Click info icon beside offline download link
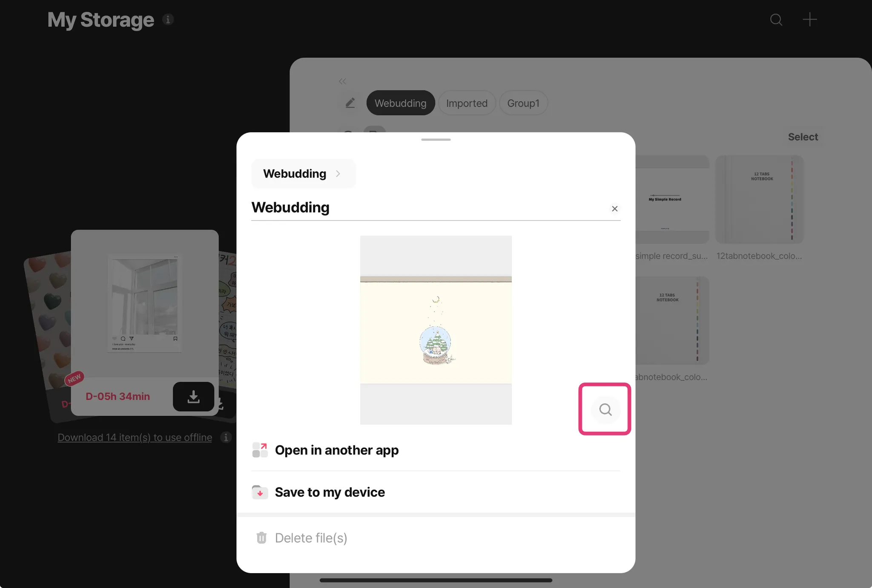Image resolution: width=872 pixels, height=588 pixels. [226, 437]
